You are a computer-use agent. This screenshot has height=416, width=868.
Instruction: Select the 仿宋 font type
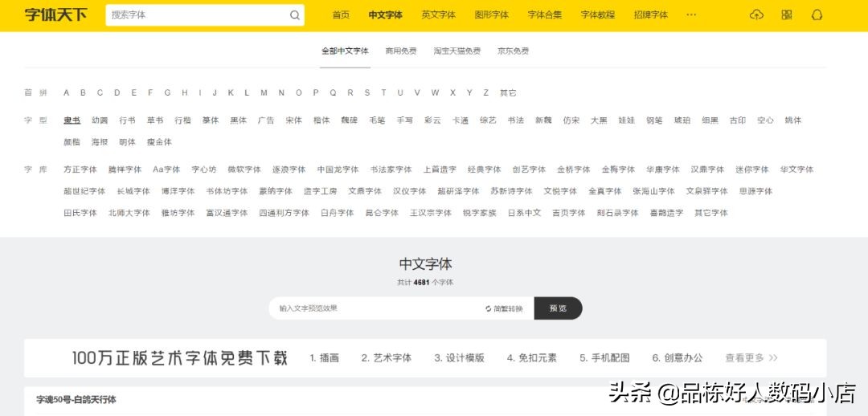point(571,120)
